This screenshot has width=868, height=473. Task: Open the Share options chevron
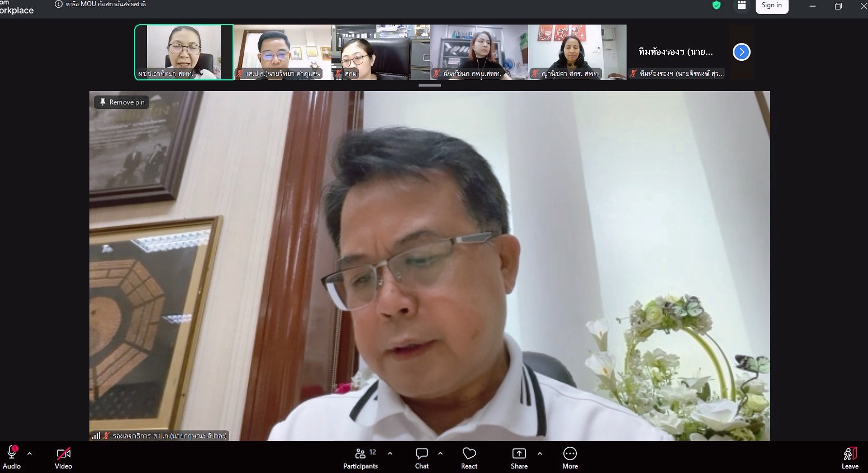[x=539, y=453]
